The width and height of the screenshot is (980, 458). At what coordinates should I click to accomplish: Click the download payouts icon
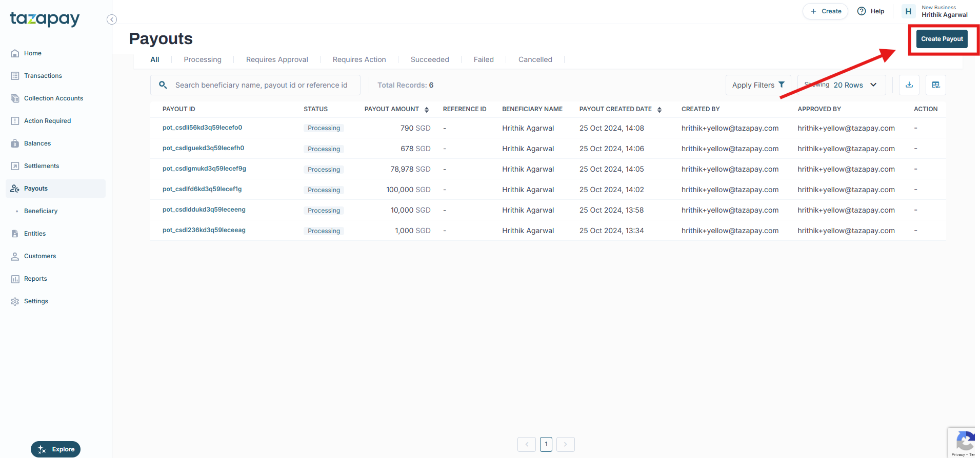coord(909,85)
